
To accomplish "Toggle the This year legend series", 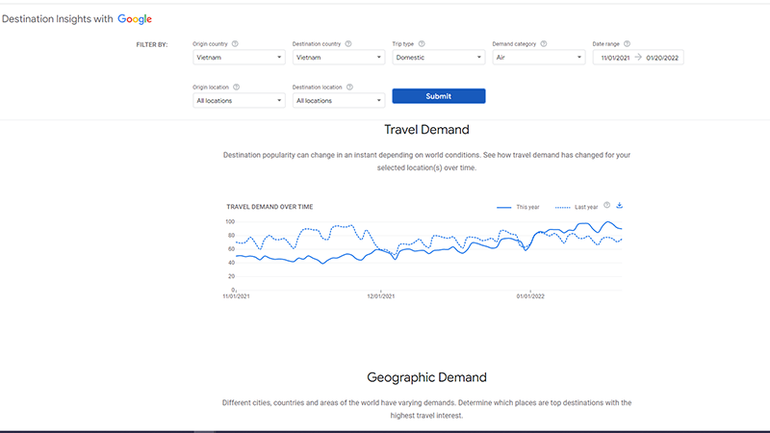I will [518, 207].
